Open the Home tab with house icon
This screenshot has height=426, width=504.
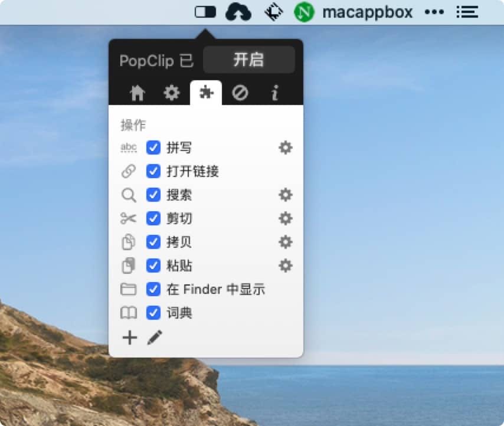pyautogui.click(x=138, y=93)
